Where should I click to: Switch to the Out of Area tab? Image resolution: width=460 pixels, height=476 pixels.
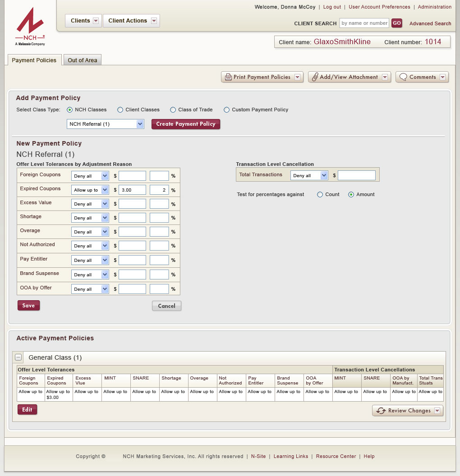(x=82, y=60)
